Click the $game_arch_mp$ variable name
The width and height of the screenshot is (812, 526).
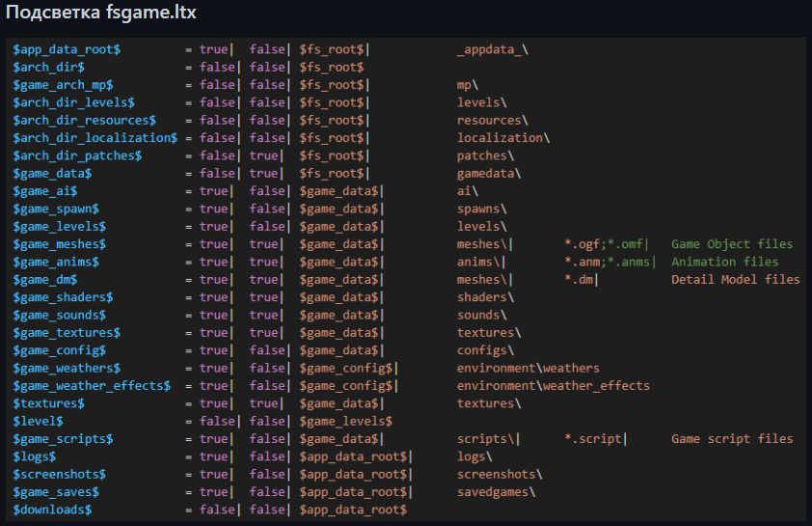point(63,85)
